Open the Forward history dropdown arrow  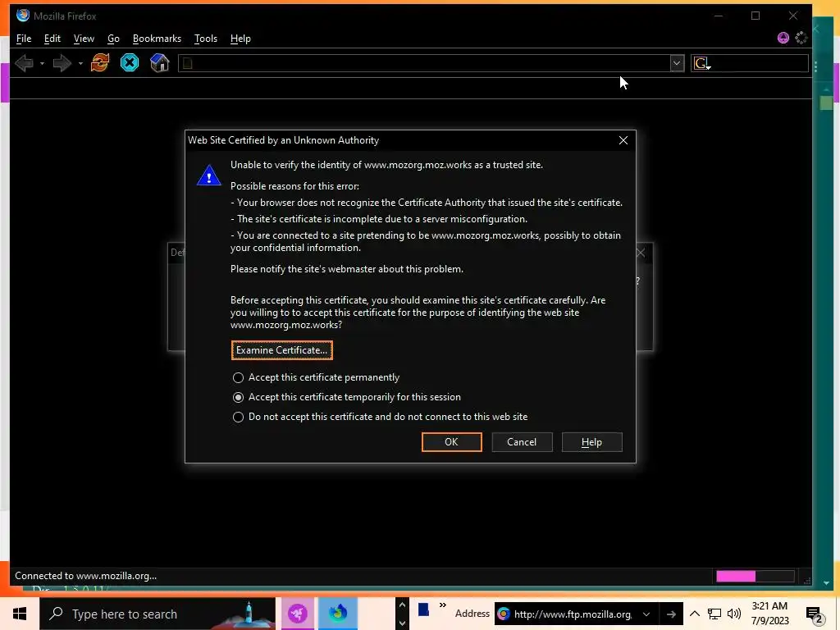(80, 63)
